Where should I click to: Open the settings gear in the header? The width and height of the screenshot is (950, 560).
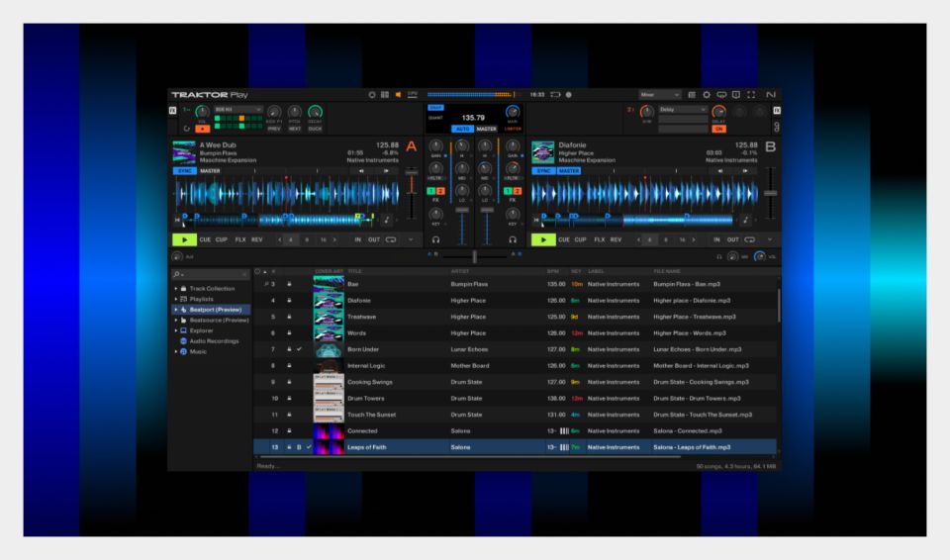(707, 94)
